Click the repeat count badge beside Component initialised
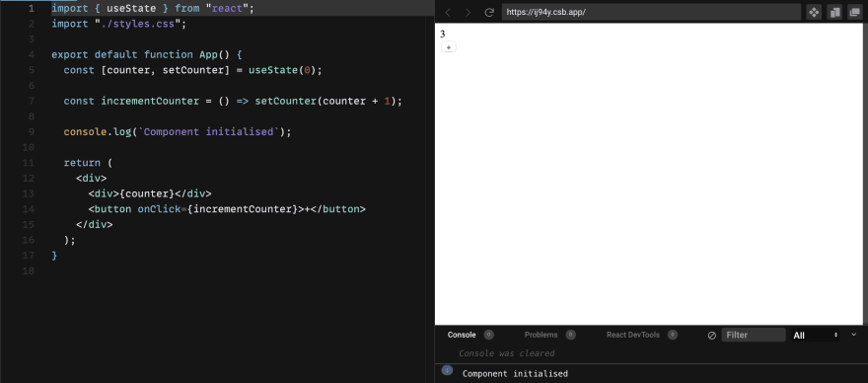This screenshot has width=868, height=383. [447, 370]
